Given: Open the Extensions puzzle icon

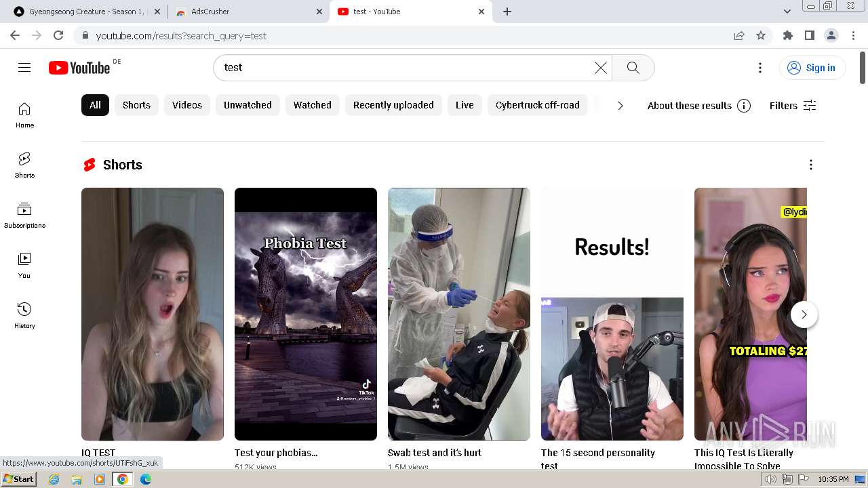Looking at the screenshot, I should tap(788, 35).
